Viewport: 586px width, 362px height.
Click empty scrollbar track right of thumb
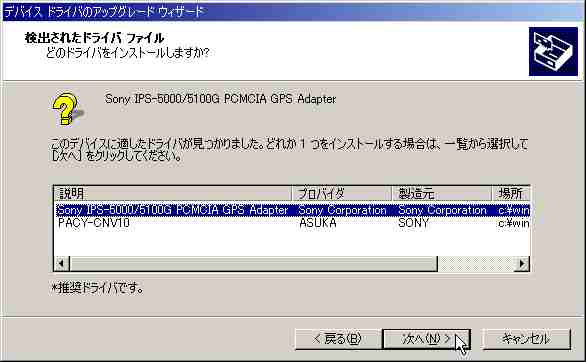point(475,264)
